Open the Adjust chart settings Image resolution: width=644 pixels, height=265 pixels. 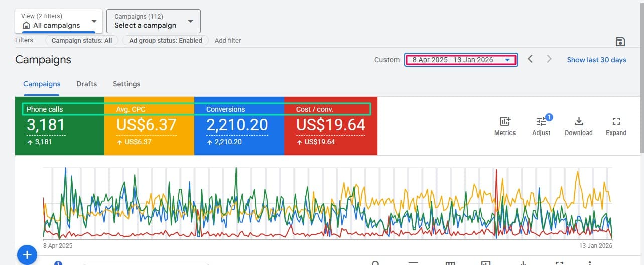(x=541, y=126)
